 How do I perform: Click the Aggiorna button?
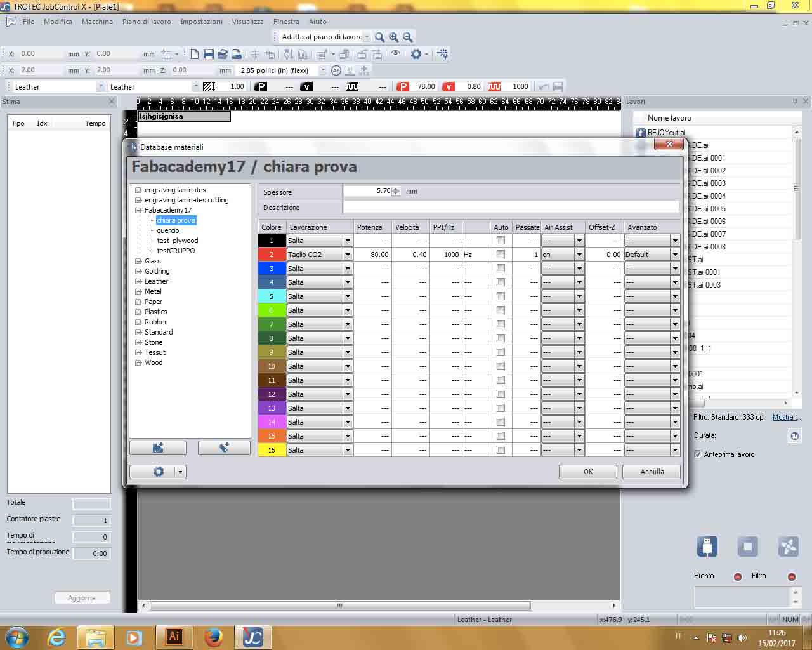coord(82,598)
